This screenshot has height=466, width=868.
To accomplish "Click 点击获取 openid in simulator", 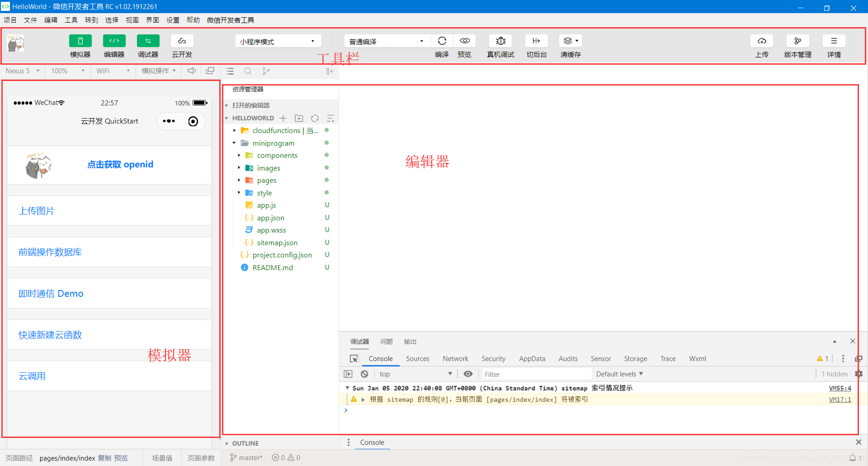I will (x=120, y=164).
